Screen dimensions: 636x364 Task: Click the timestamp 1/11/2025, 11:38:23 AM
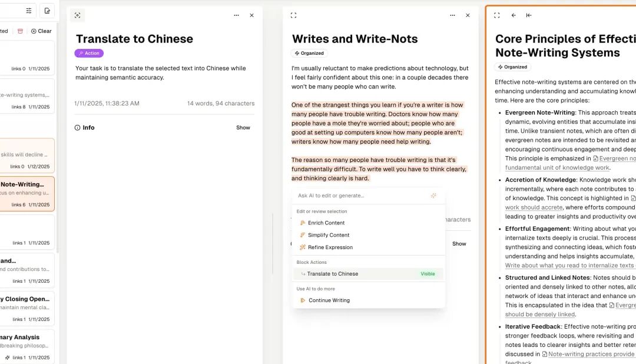107,104
